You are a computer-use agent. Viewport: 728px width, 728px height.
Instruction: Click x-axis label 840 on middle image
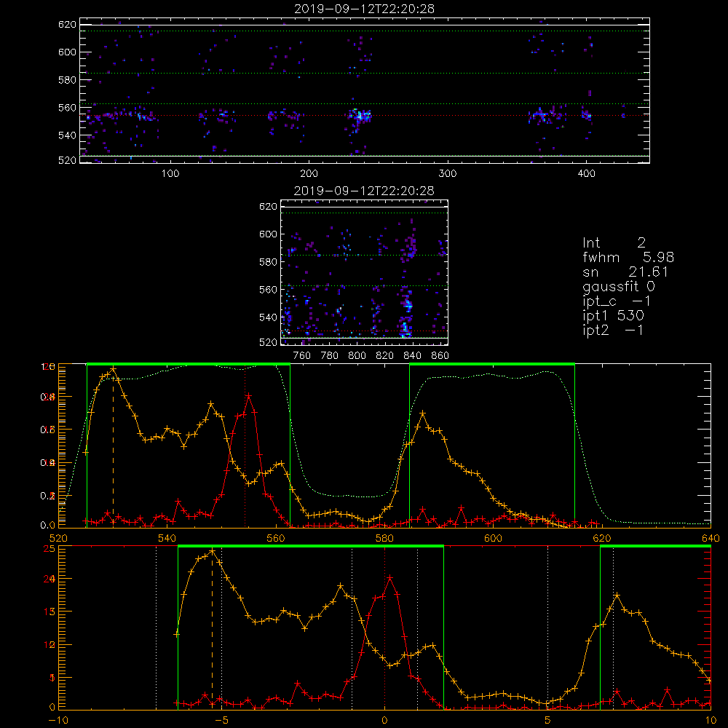point(412,356)
